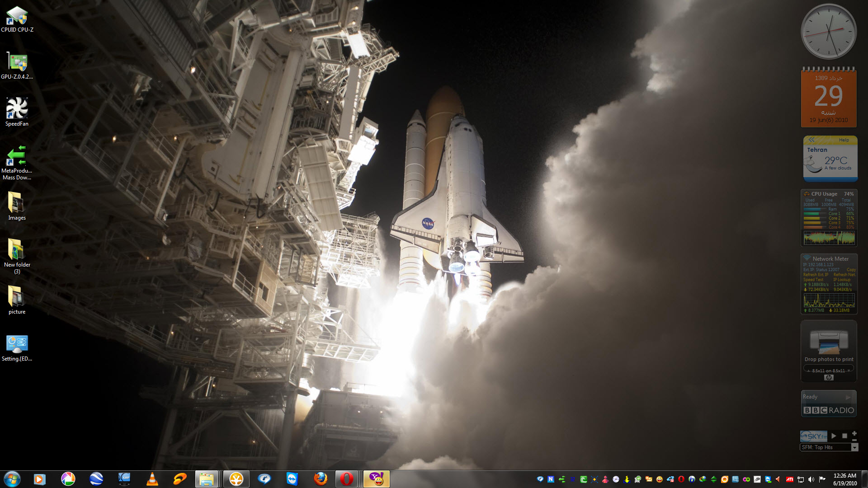
Task: Click the disc tray icon
Action: click(x=616, y=479)
